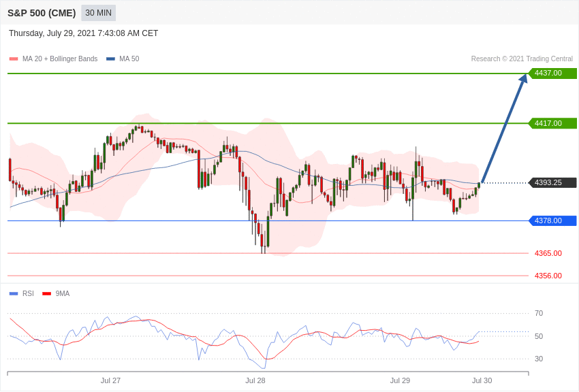Image resolution: width=579 pixels, height=392 pixels.
Task: Click the 4356.00 support level label
Action: tap(548, 276)
